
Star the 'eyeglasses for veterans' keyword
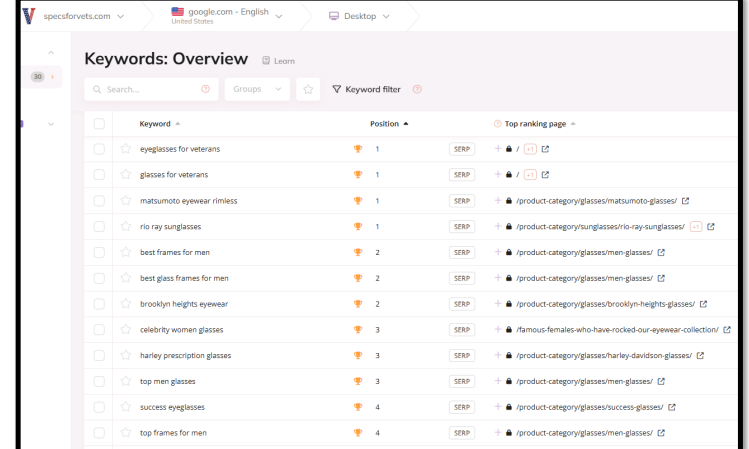(x=126, y=149)
